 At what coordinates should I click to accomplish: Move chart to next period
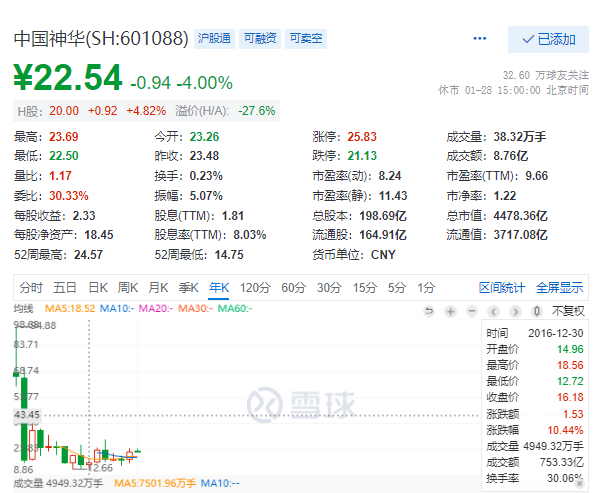515,311
